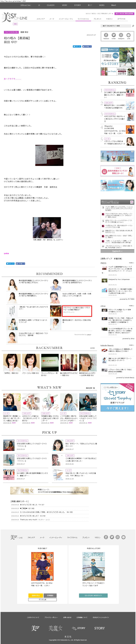This screenshot has width=136, height=644.
Task: Click the footer LINE round icon
Action: point(123,537)
